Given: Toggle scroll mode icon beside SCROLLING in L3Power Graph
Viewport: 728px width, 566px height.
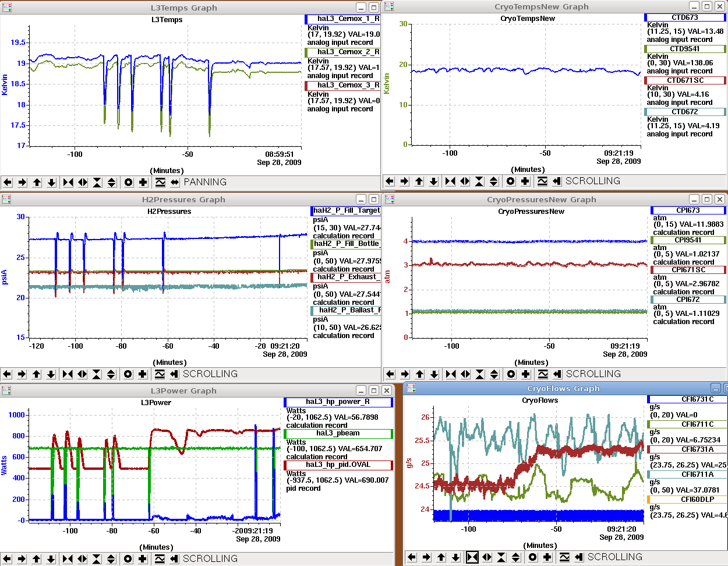Looking at the screenshot, I should pos(174,559).
